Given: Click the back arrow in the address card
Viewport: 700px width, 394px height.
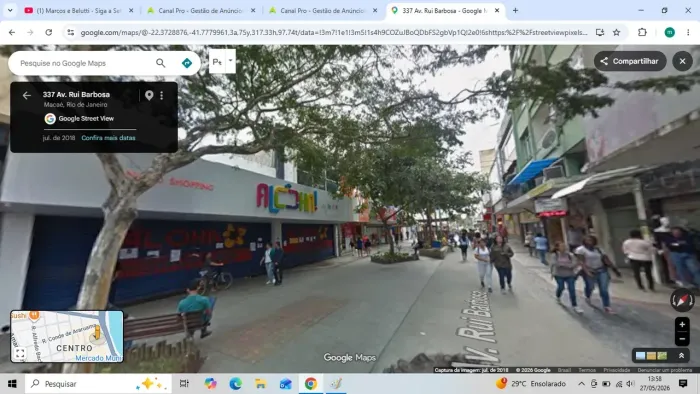Looking at the screenshot, I should point(27,95).
